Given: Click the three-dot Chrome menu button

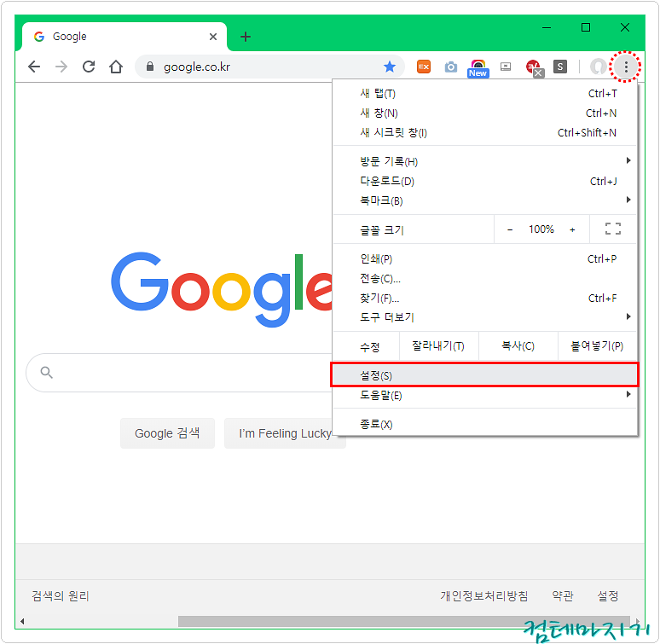Looking at the screenshot, I should tap(626, 67).
